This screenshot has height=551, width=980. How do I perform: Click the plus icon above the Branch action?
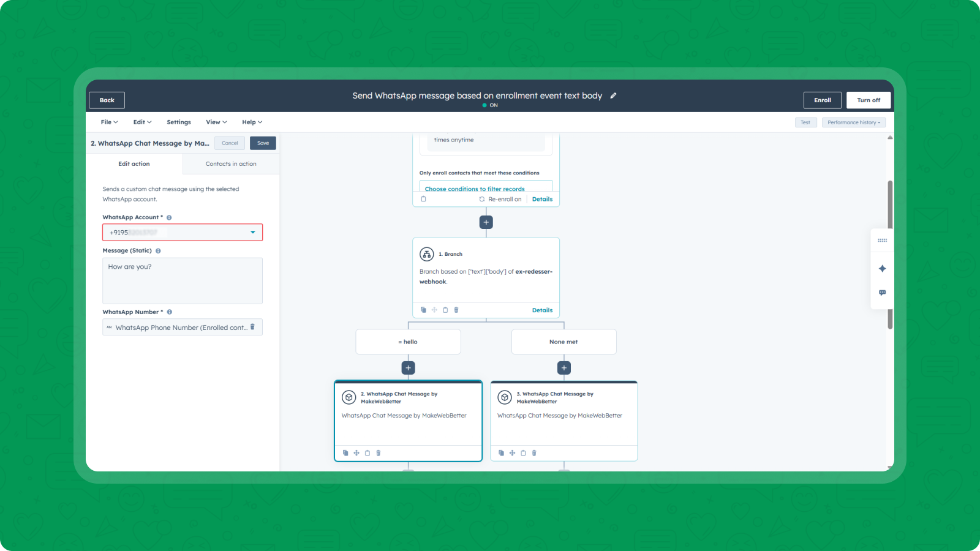(x=486, y=222)
